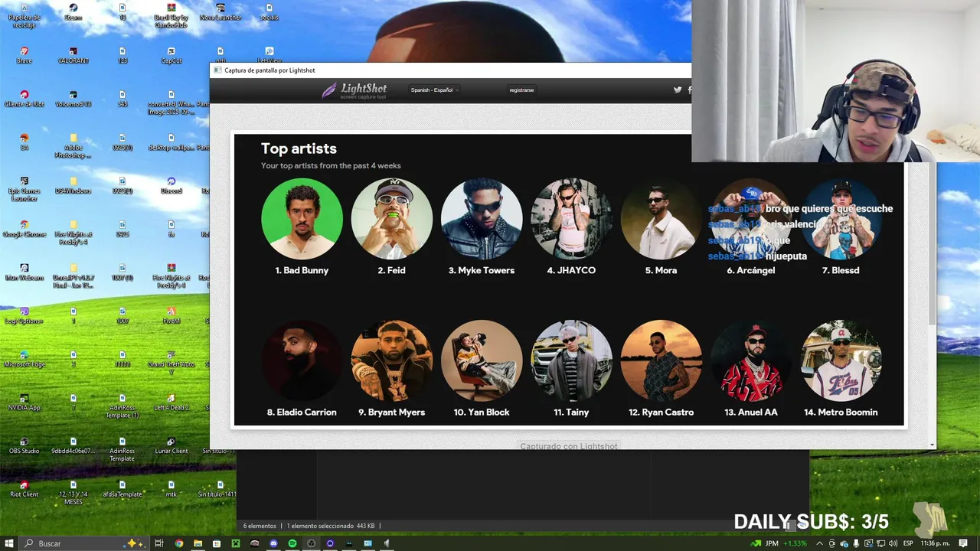Open the AdinRoss Template (1) file
Viewport: 980px width, 551px height.
[x=122, y=406]
